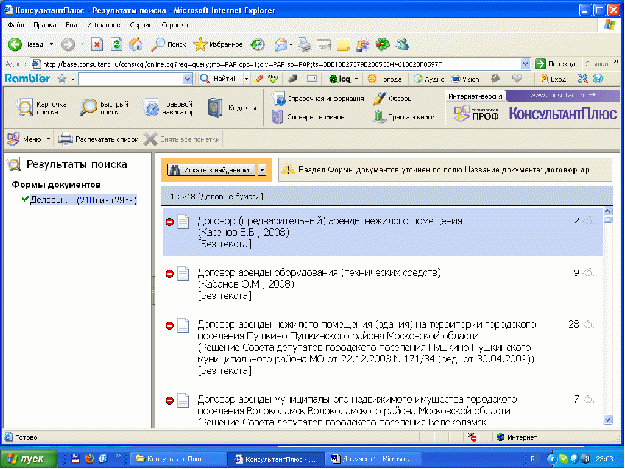Image resolution: width=625 pixels, height=469 pixels.
Task: Switch to the Microsoft Word taskbar document
Action: coord(373,459)
